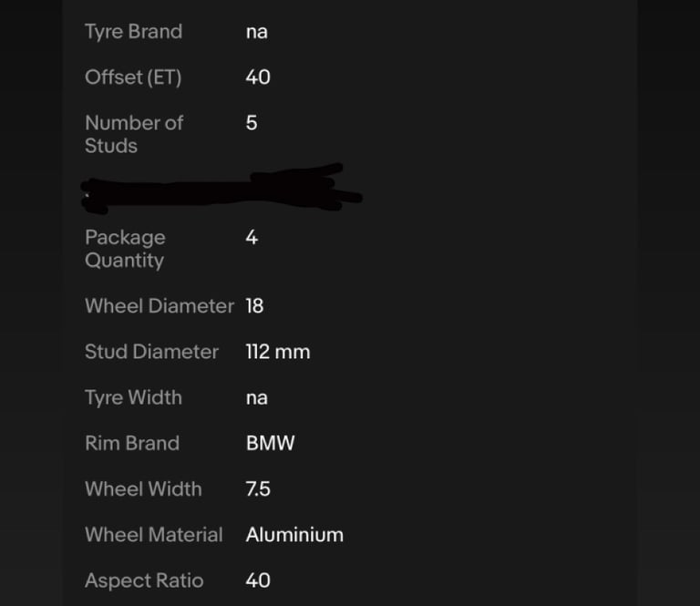Select the na value beside Tyre Brand
The width and height of the screenshot is (700, 606).
256,32
